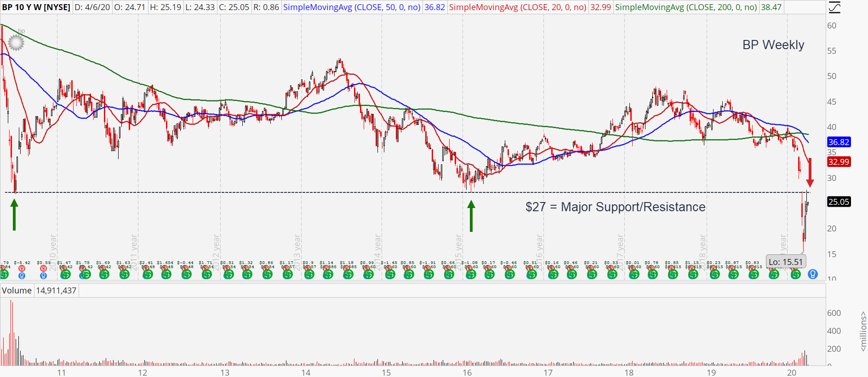The image size is (868, 377).
Task: Click the Lo: 15.51 low price bubble
Action: pyautogui.click(x=786, y=262)
